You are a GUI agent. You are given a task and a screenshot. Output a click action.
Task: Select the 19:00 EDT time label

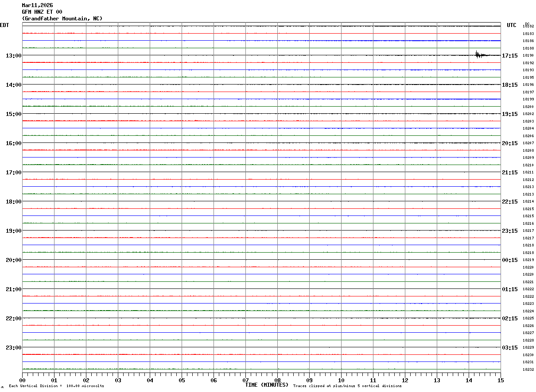tap(13, 231)
